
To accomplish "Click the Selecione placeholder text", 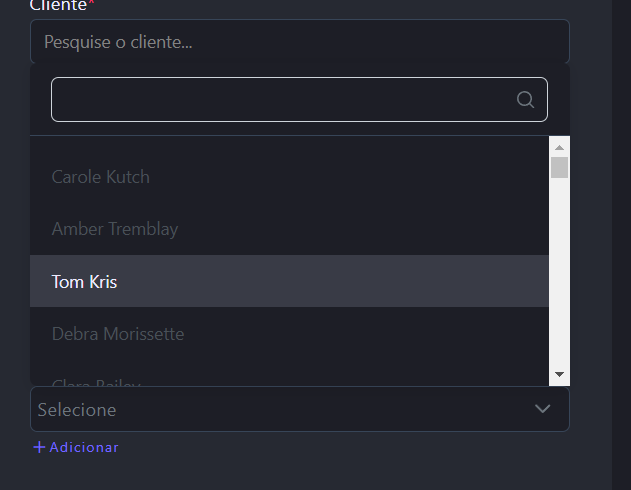I will pyautogui.click(x=77, y=410).
